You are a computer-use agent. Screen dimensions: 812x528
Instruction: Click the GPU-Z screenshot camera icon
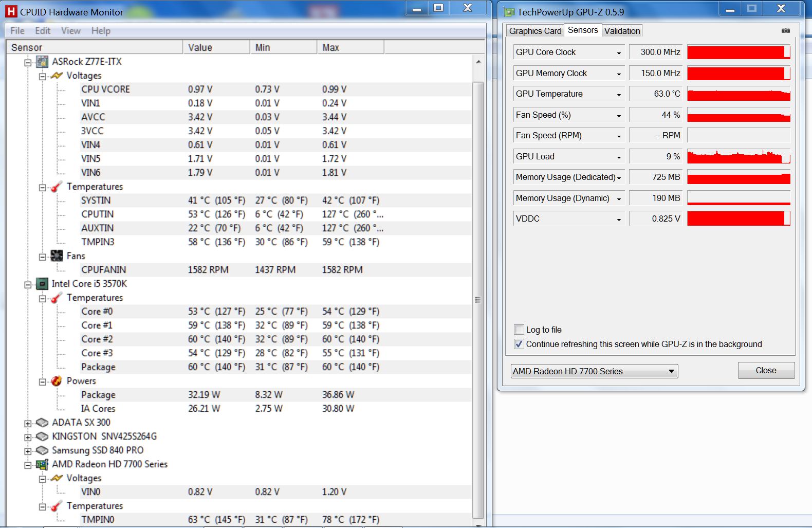pyautogui.click(x=786, y=31)
